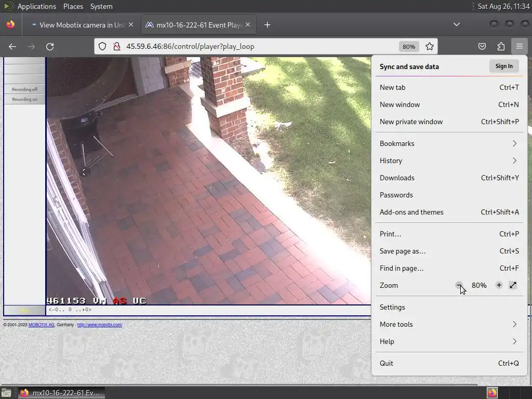Click the event position indicator bar
532x399 pixels.
click(x=208, y=310)
